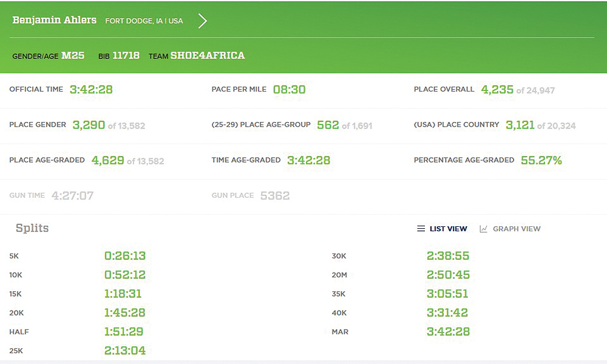This screenshot has height=364, width=607.
Task: Click age-group place value 562
Action: 328,125
